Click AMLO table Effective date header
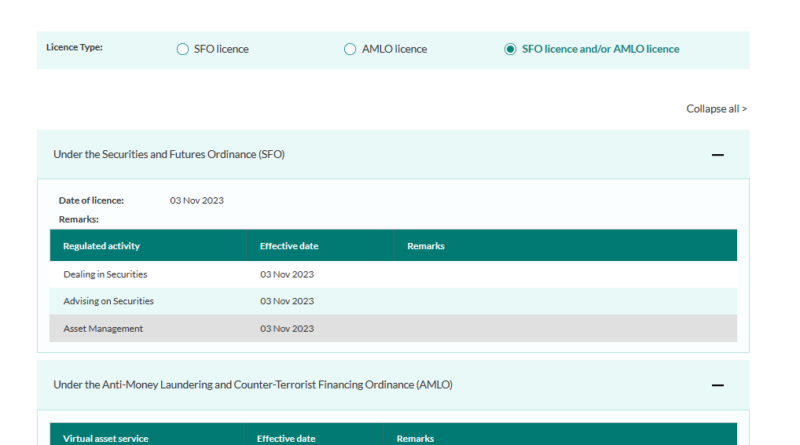Image resolution: width=800 pixels, height=445 pixels. (286, 438)
